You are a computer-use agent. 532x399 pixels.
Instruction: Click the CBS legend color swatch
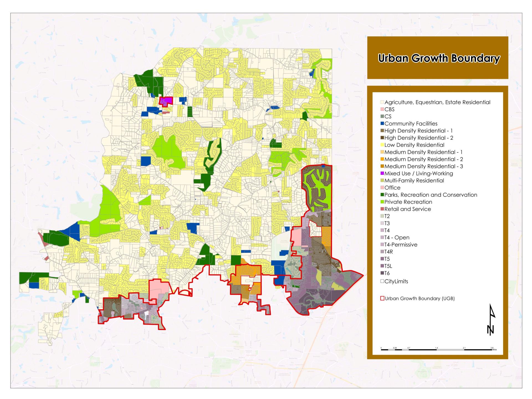(382, 109)
